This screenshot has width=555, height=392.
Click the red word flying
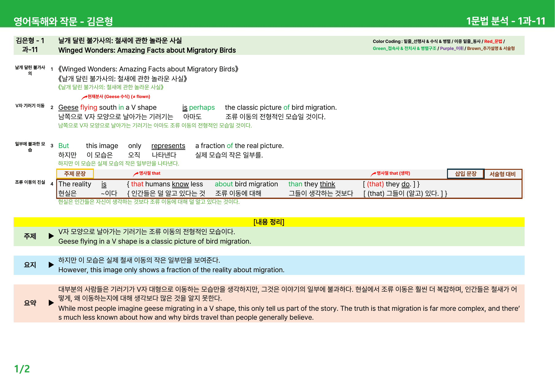tap(89, 108)
